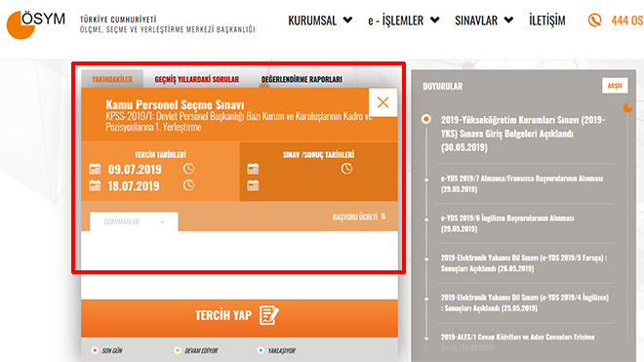Open the İLETİŞİM menu item

(x=547, y=20)
